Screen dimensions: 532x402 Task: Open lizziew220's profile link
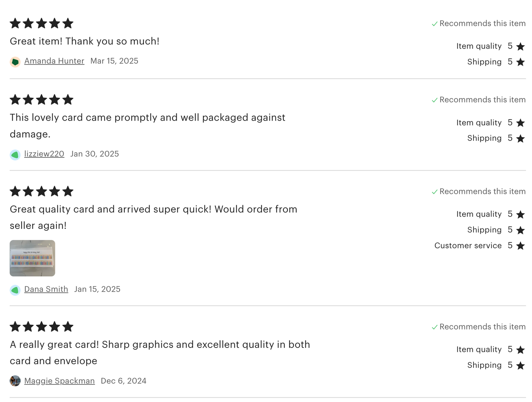[44, 154]
